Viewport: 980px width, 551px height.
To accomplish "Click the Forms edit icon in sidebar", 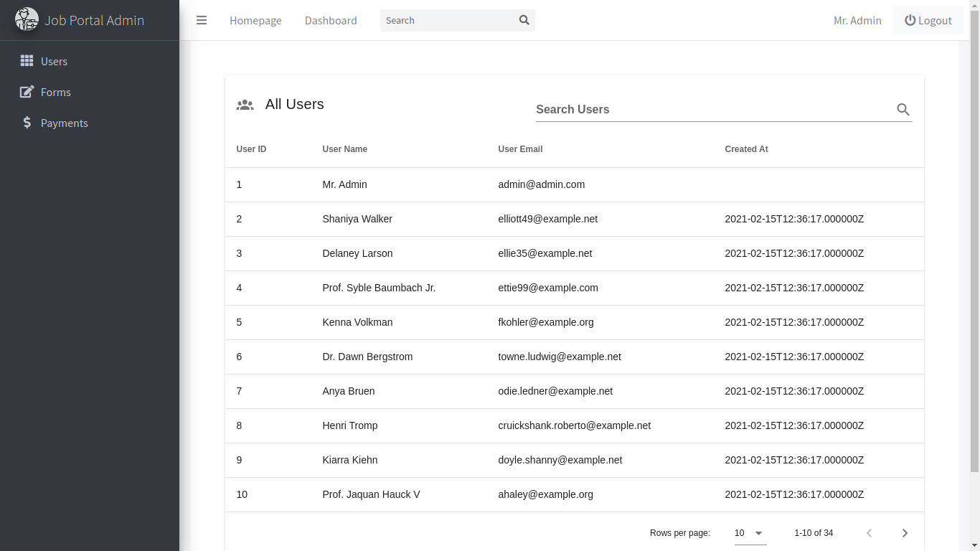I will (27, 92).
